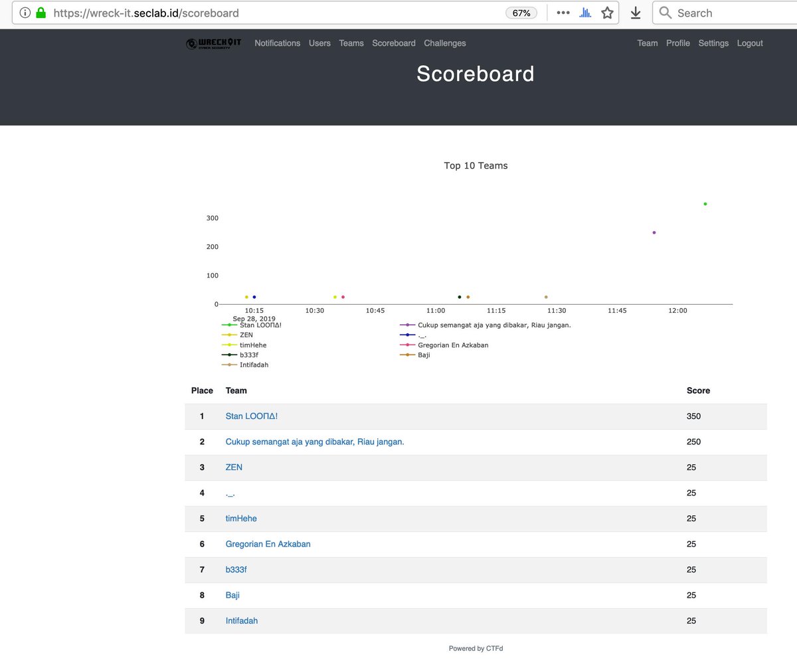Viewport: 797px width, 672px height.
Task: Click the green data point near 350
Action: [x=705, y=204]
